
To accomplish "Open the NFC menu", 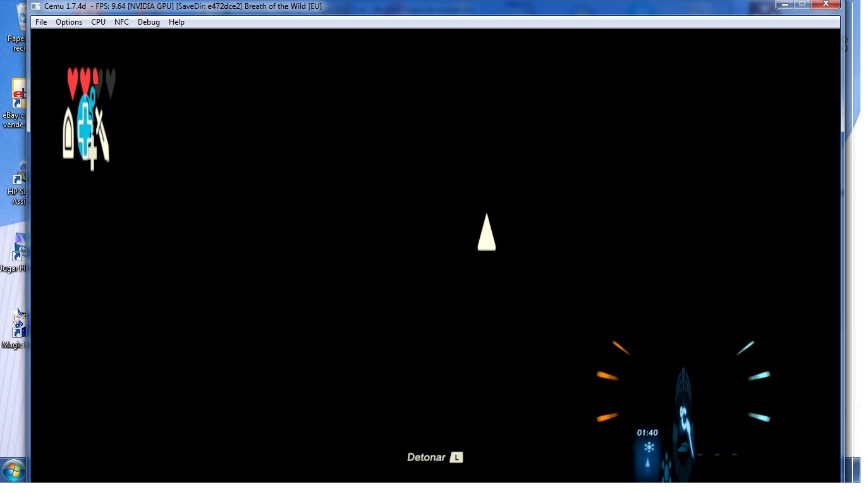I will (x=121, y=22).
